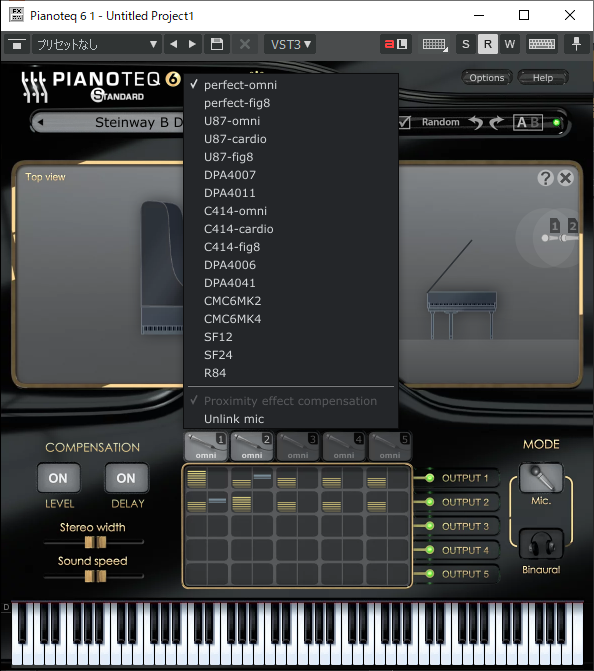Toggle the checkbox next to Random

tap(405, 122)
